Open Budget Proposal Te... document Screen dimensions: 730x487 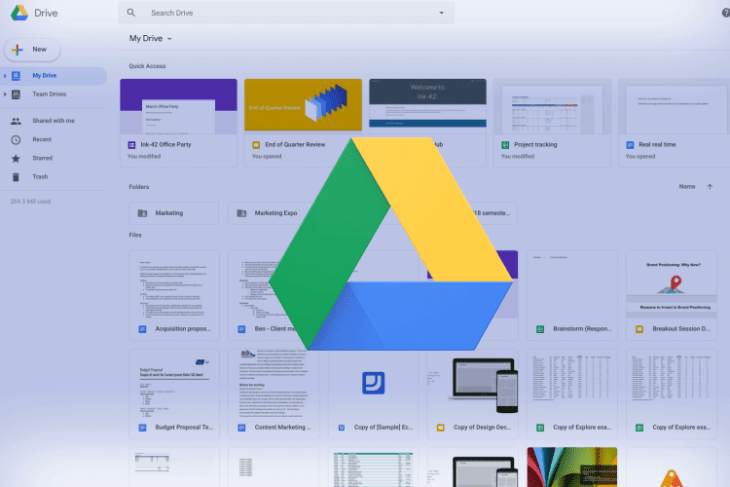pos(174,394)
